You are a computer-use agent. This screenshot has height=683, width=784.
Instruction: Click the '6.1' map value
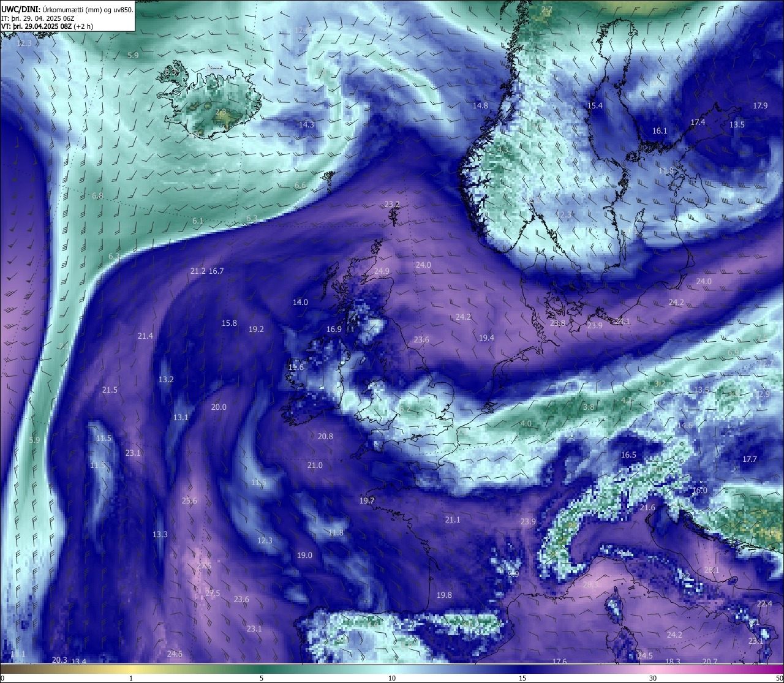[x=198, y=221]
